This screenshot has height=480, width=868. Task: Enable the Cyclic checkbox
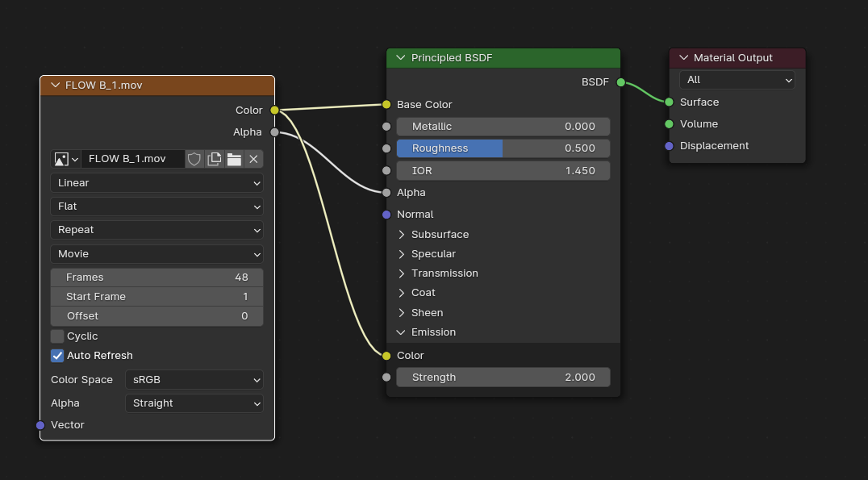[x=57, y=336]
